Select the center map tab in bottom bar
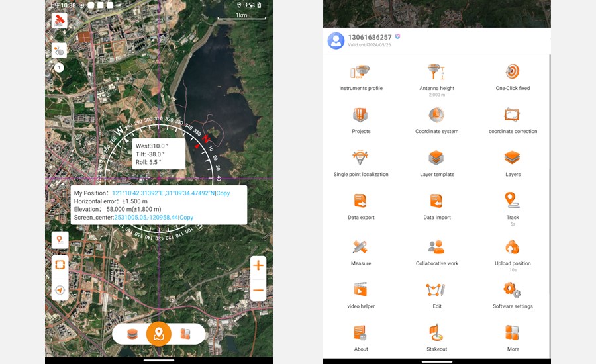This screenshot has width=596, height=364. tap(158, 334)
